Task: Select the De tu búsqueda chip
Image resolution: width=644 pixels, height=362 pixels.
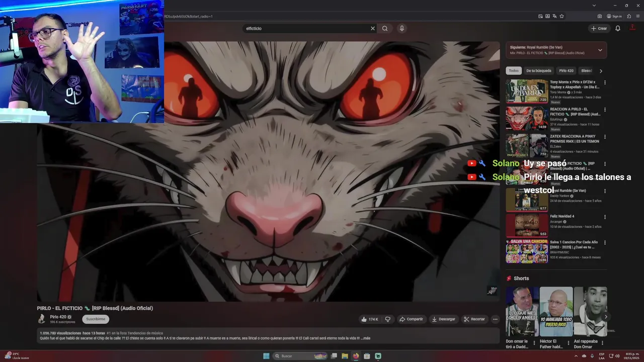Action: [539, 71]
